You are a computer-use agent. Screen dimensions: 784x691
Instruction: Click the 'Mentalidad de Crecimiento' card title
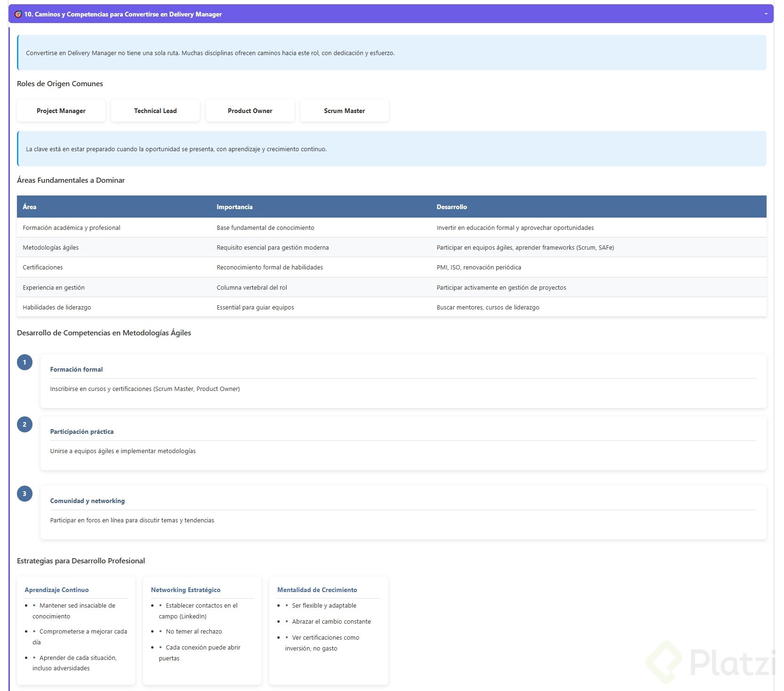(317, 590)
